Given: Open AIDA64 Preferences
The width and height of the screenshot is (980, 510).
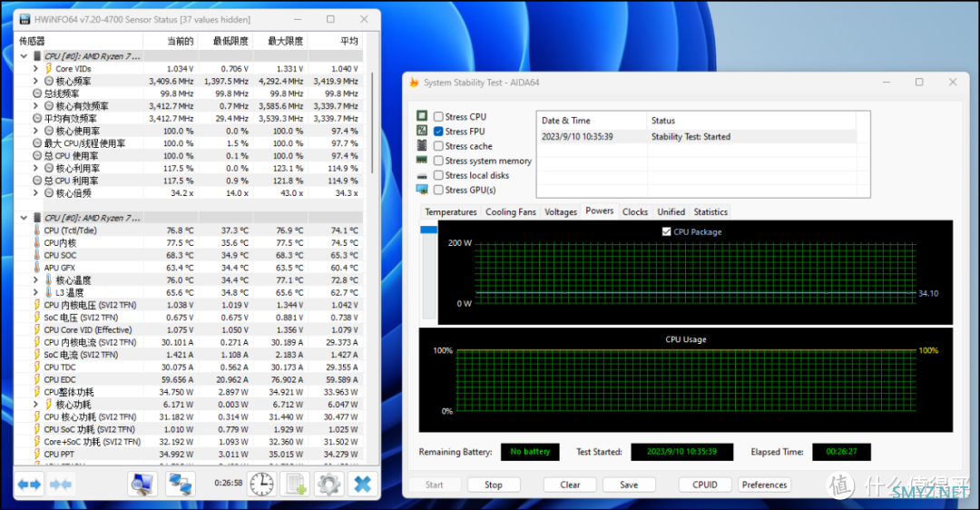Looking at the screenshot, I should click(x=764, y=485).
